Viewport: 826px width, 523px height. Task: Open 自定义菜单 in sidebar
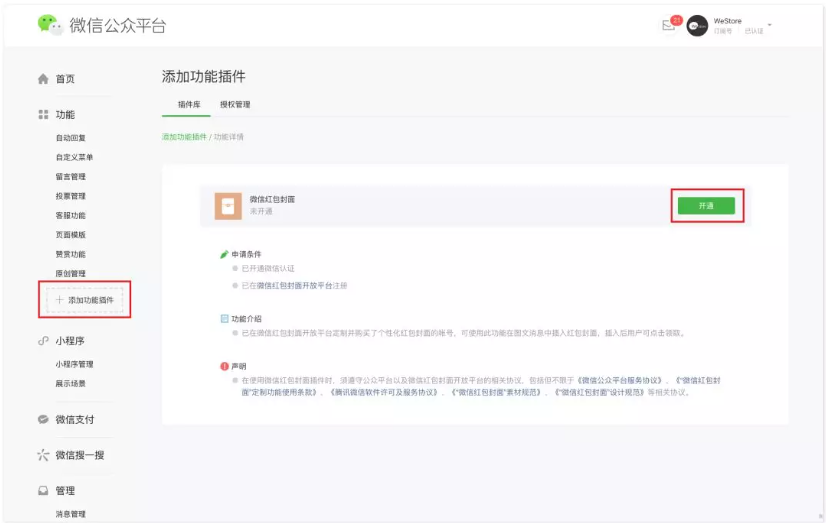74,157
